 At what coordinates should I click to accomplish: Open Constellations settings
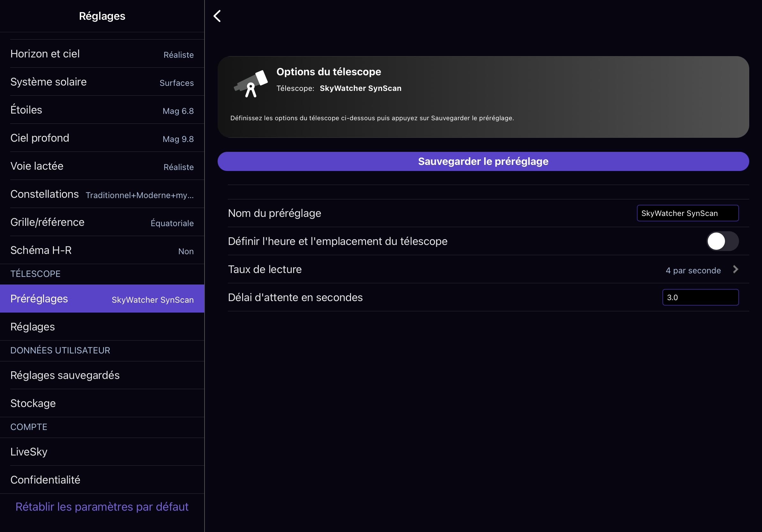[x=102, y=194]
